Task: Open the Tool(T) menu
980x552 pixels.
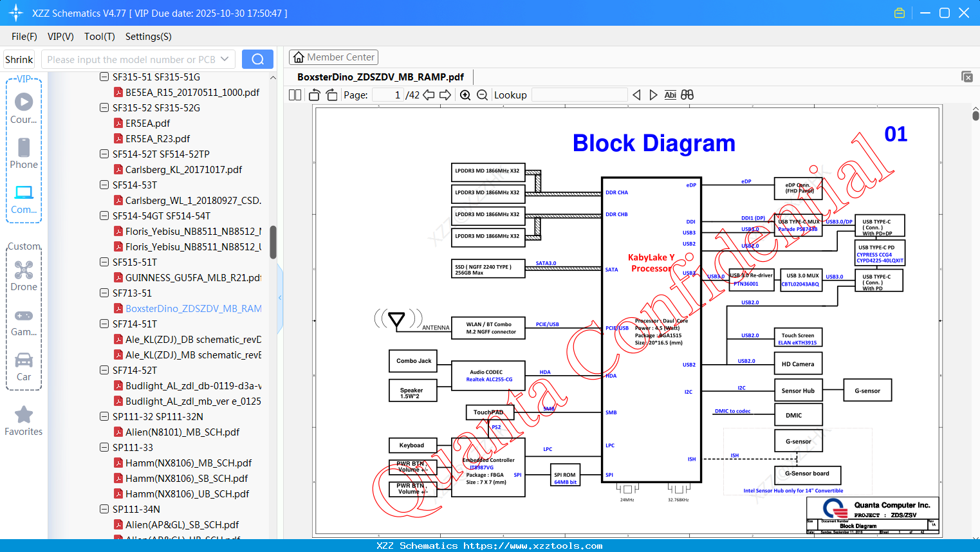Action: 100,37
